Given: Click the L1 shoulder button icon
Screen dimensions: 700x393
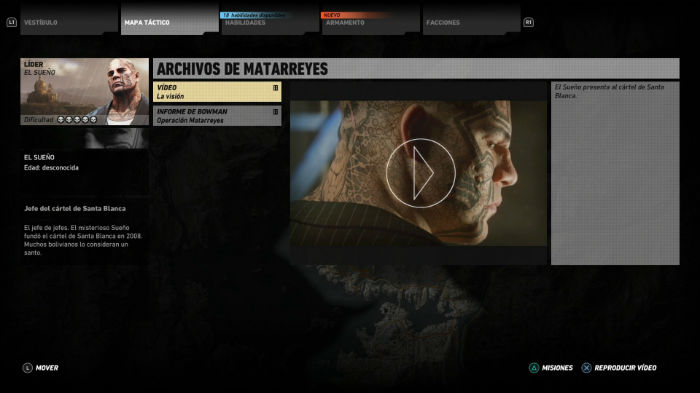Looking at the screenshot, I should pyautogui.click(x=12, y=22).
